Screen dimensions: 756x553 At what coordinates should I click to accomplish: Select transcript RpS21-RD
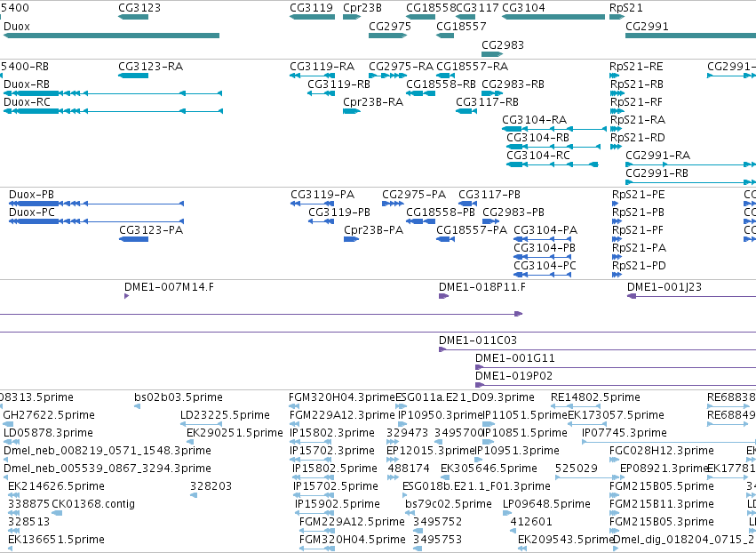[x=637, y=138]
